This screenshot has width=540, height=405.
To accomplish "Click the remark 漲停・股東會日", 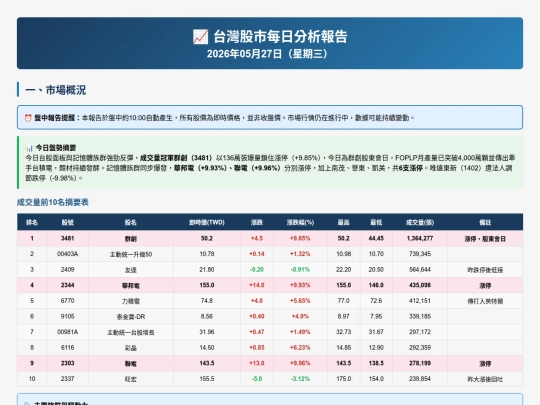I will click(485, 239).
